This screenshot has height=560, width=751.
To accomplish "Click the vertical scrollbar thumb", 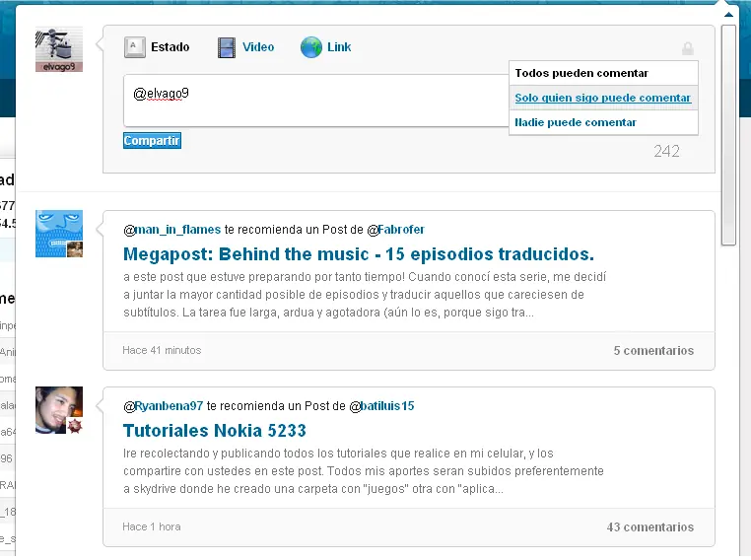I will point(728,135).
